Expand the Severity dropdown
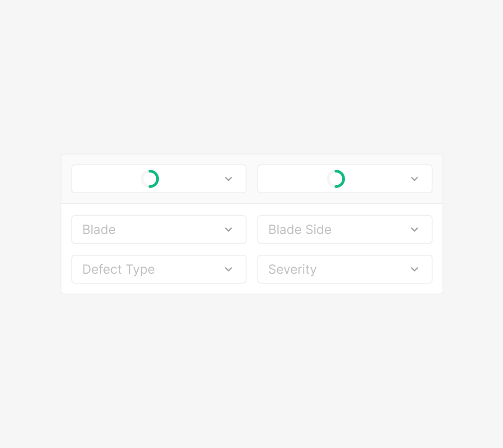Viewport: 503px width, 448px height. (345, 269)
